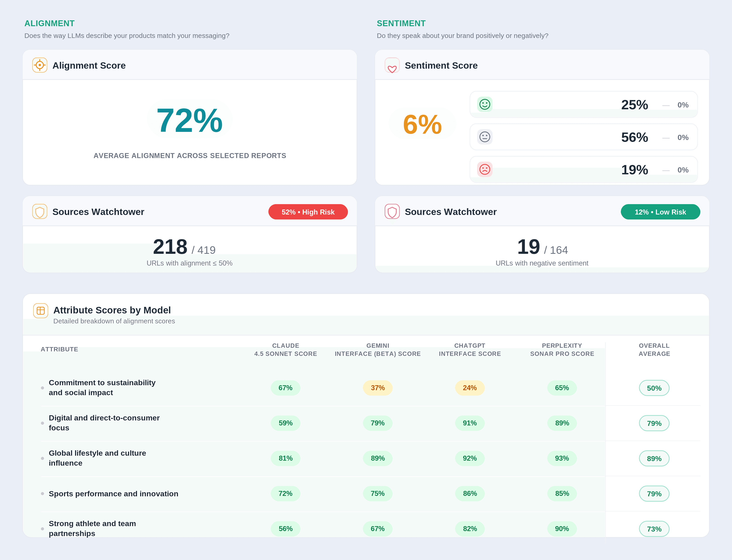Click the positive smiley face icon
The image size is (732, 560).
pos(485,104)
